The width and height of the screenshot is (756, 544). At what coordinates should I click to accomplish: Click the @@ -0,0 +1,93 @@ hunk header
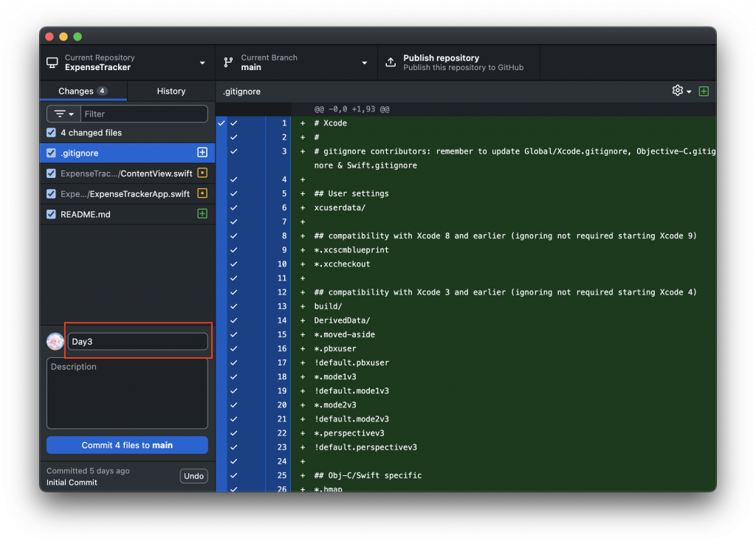pos(352,109)
